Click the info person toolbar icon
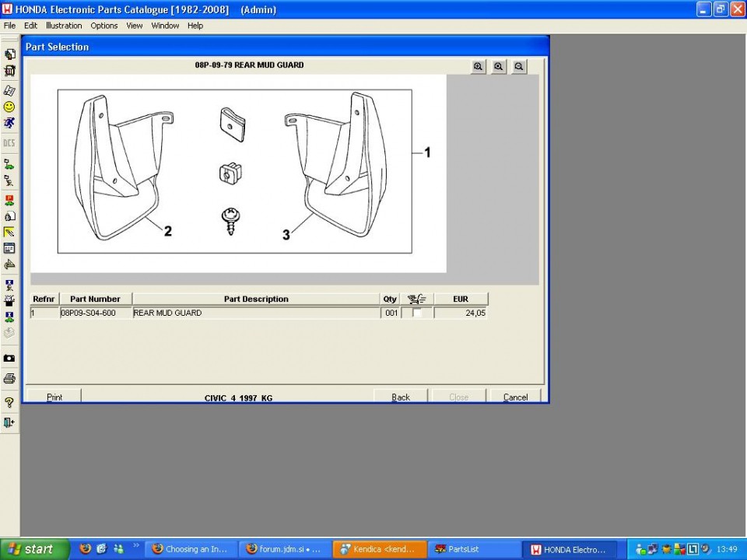Screen dimensions: 747x560 [9, 285]
